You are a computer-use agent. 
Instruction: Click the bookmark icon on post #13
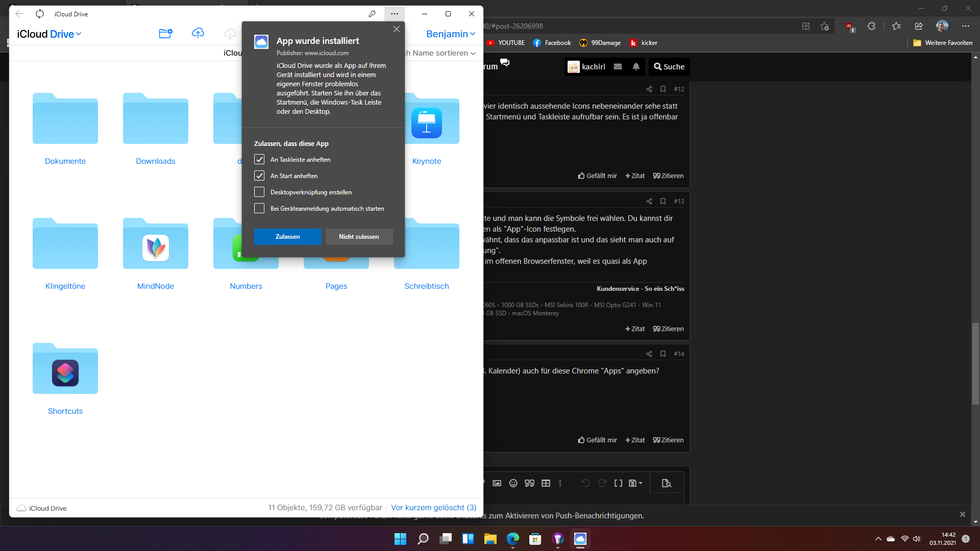[x=663, y=201]
